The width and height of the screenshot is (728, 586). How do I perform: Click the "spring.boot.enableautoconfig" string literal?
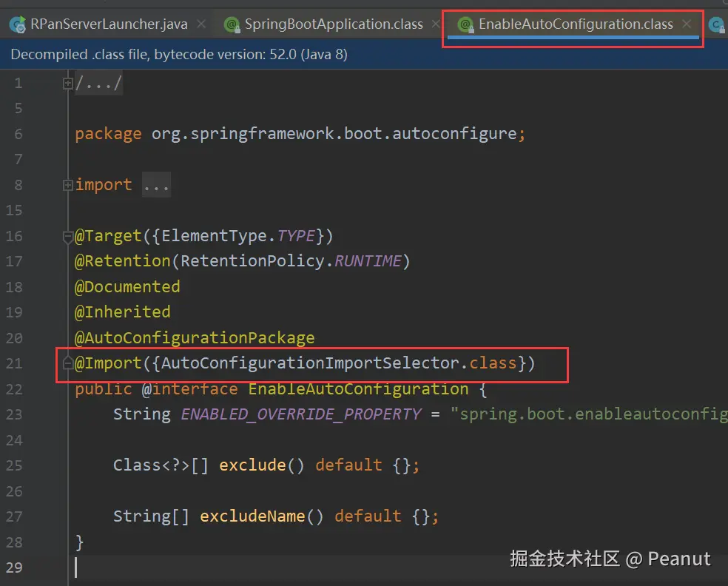pos(589,414)
